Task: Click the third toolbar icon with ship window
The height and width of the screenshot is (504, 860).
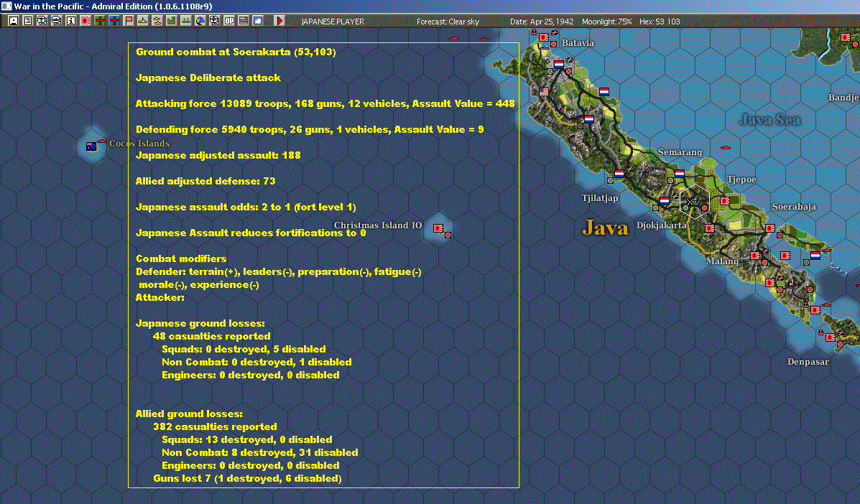Action: click(x=42, y=21)
